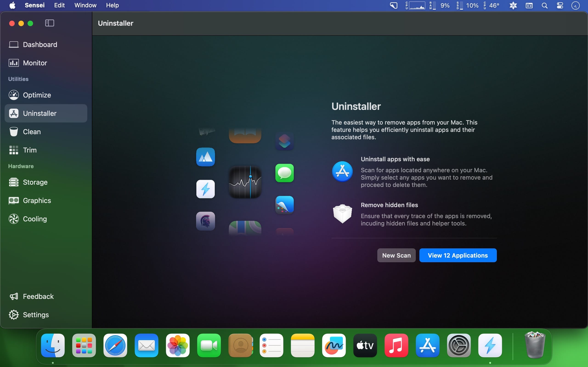Select Optimize utility in sidebar
This screenshot has height=367, width=588.
pyautogui.click(x=37, y=95)
